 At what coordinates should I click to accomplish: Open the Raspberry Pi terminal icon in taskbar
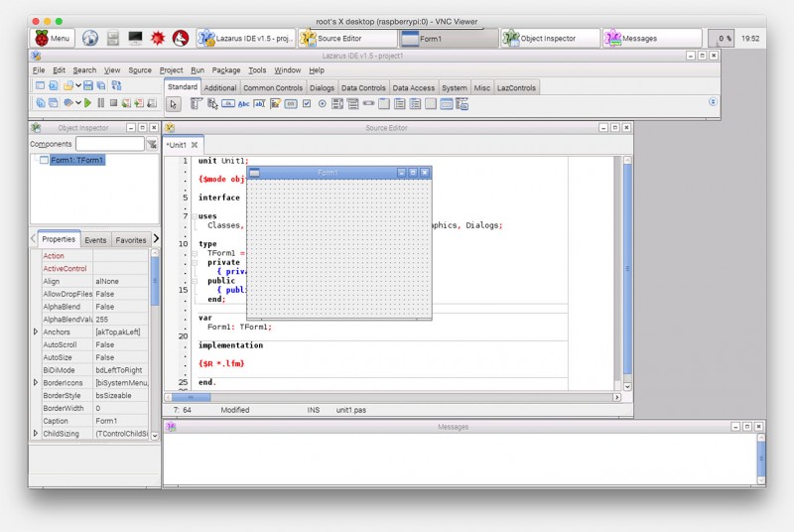click(135, 38)
